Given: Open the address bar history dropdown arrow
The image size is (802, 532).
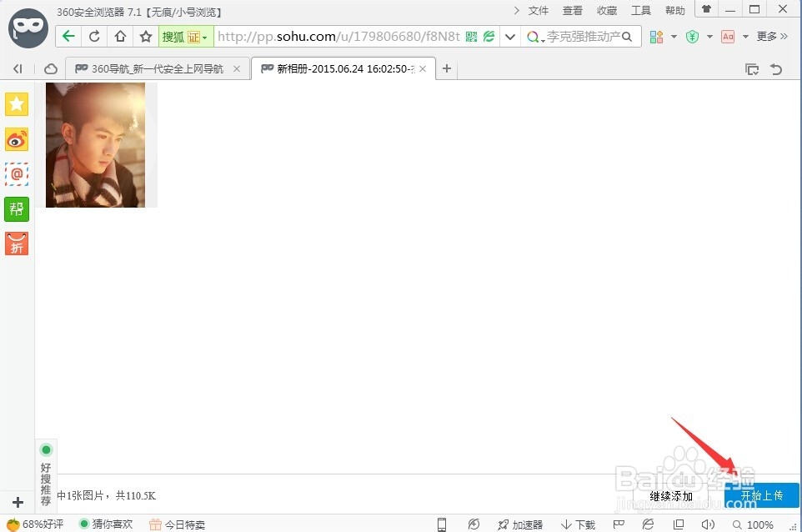Looking at the screenshot, I should (x=509, y=36).
